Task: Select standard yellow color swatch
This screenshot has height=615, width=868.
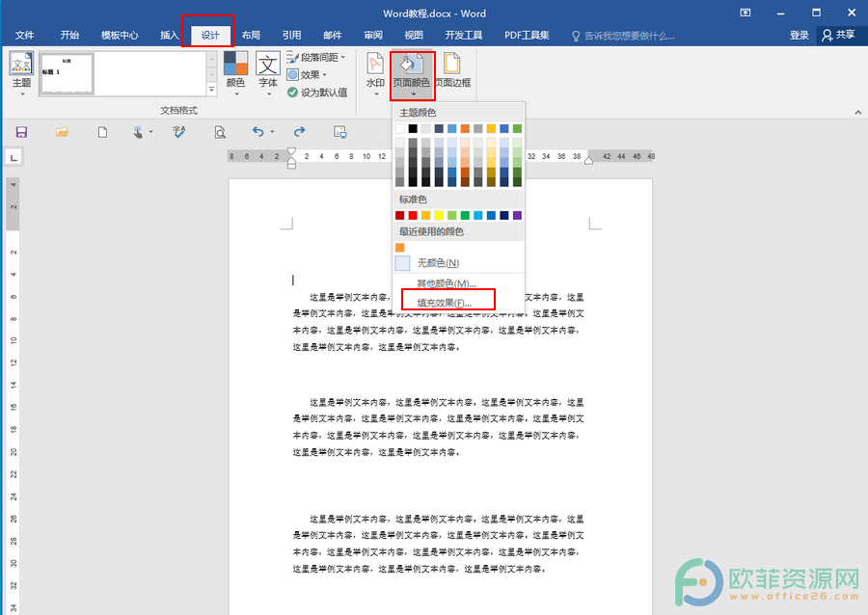Action: (x=439, y=215)
